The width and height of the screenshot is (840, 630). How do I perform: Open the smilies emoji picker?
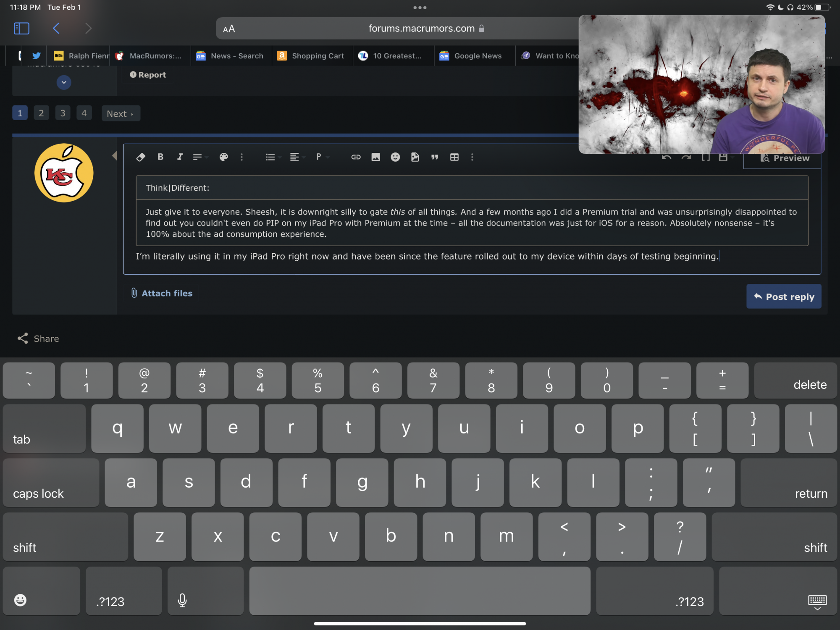395,157
